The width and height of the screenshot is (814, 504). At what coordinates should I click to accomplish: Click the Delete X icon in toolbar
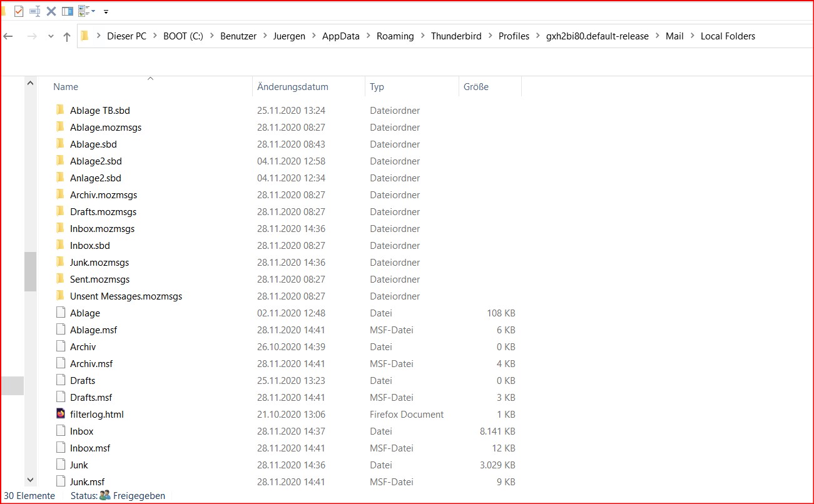(51, 11)
